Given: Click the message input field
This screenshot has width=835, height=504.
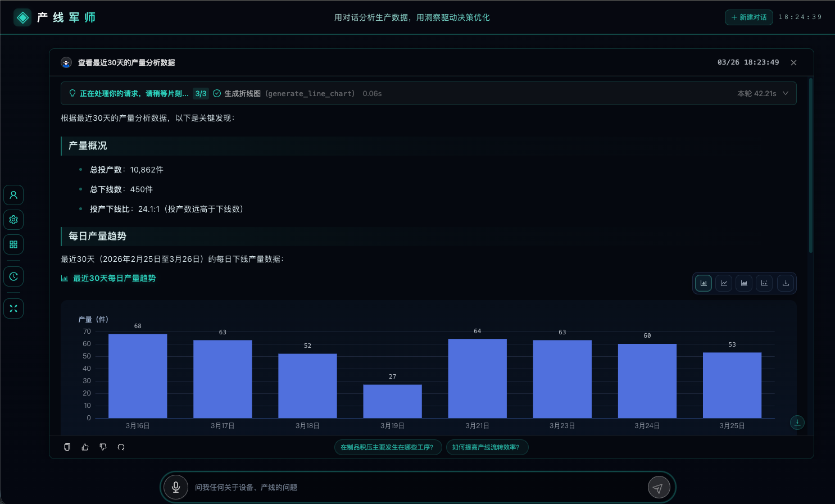Looking at the screenshot, I should pyautogui.click(x=416, y=487).
